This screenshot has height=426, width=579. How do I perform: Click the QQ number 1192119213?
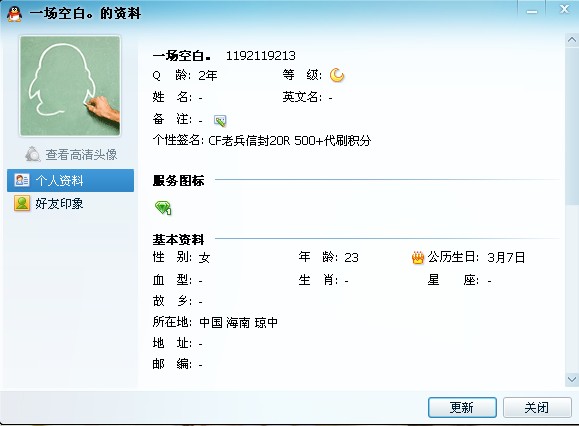tap(260, 56)
